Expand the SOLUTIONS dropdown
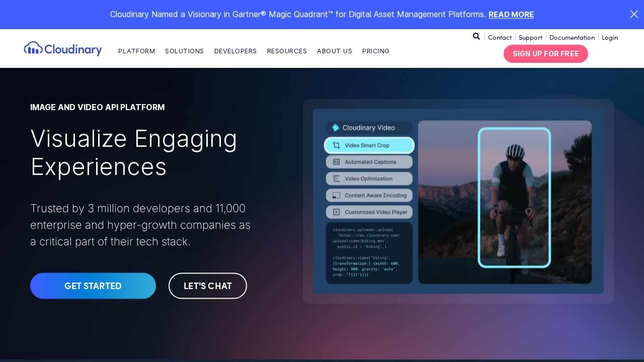 tap(184, 51)
